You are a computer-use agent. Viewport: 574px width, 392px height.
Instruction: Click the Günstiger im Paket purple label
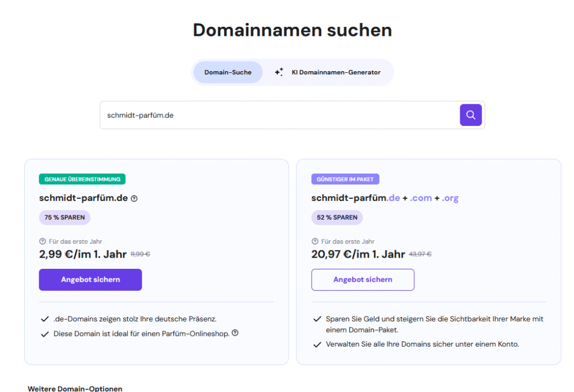346,179
